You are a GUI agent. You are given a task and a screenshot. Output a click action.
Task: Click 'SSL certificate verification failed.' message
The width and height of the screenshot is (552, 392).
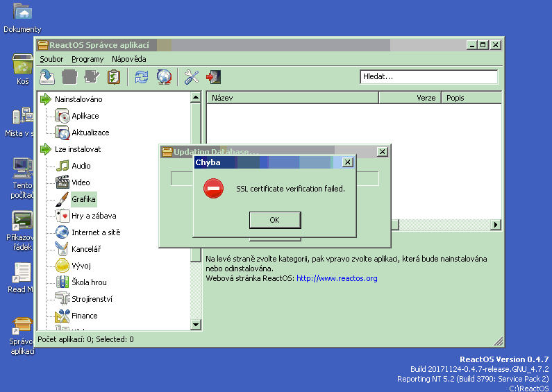pos(290,189)
